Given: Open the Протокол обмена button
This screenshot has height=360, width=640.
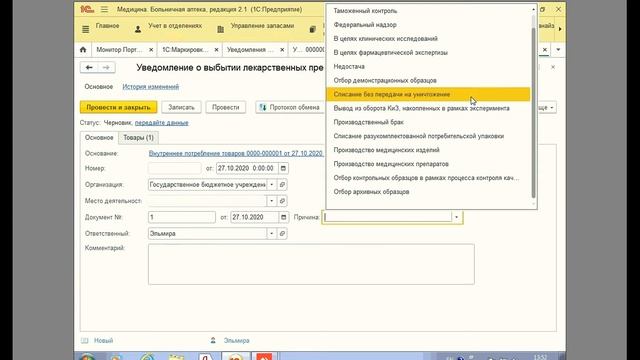Looking at the screenshot, I should (290, 107).
